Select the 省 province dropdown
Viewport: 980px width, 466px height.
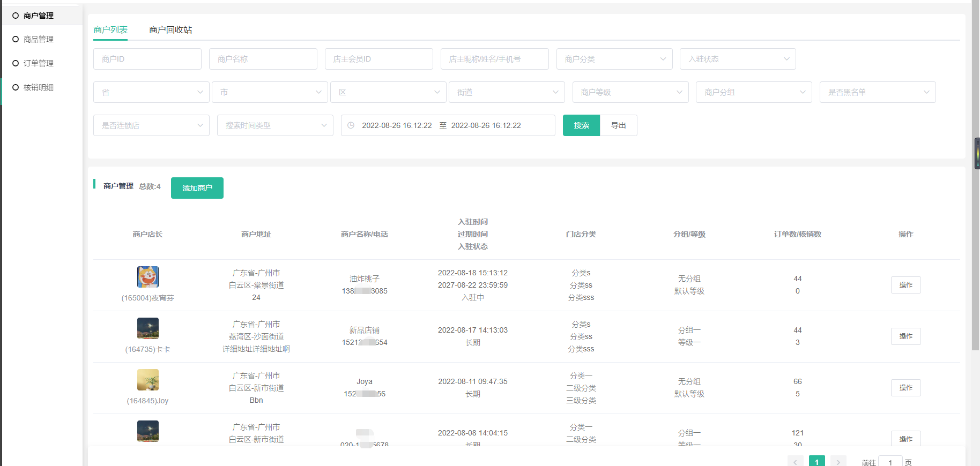pyautogui.click(x=151, y=92)
